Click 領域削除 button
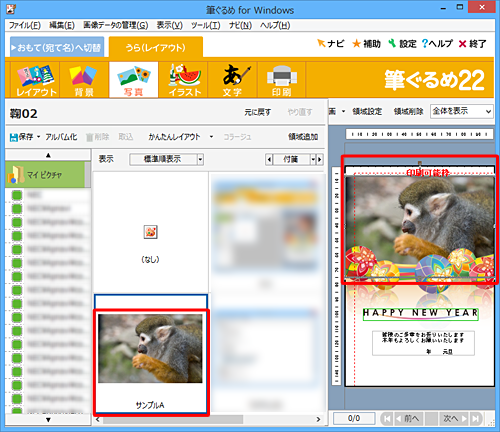This screenshot has height=432, width=500. pos(408,111)
